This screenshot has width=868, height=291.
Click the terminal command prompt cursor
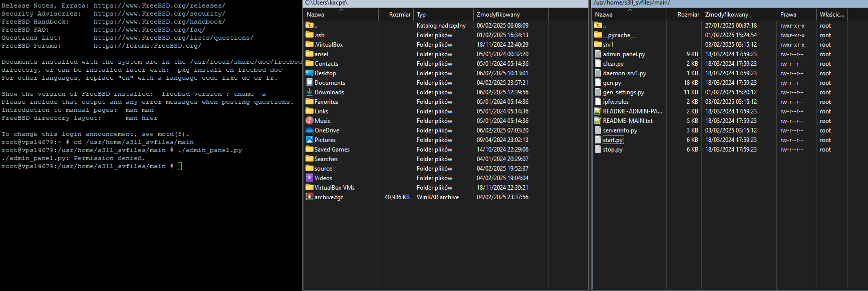[x=180, y=166]
